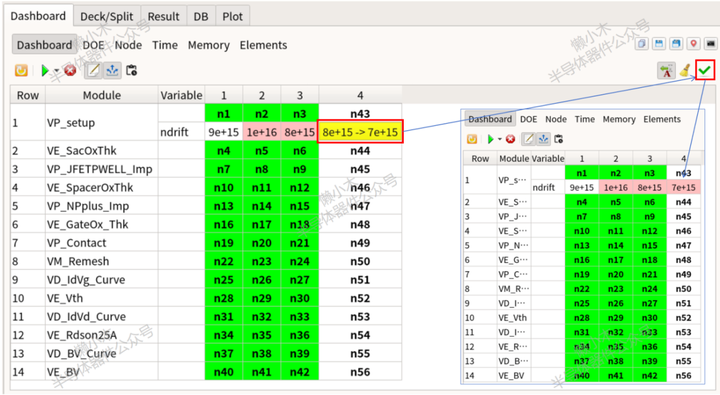The height and width of the screenshot is (395, 720).
Task: Select the Dashboard sub-view button in main panel
Action: [x=44, y=45]
